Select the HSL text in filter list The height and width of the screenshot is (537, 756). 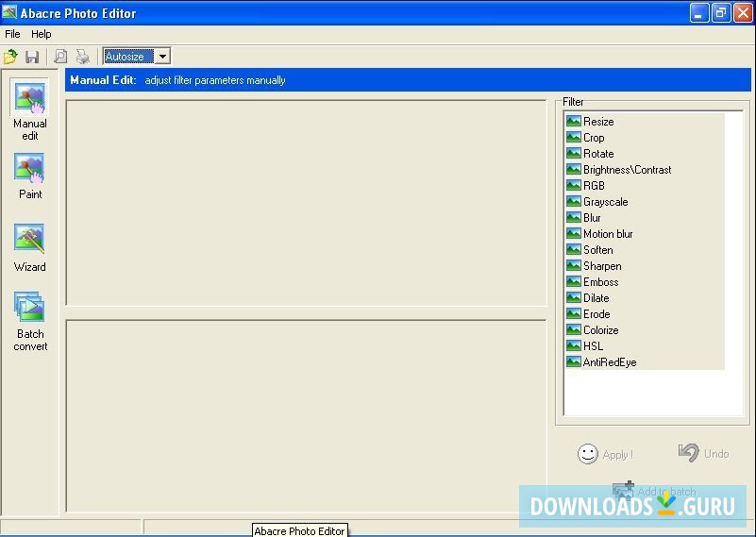tap(593, 346)
